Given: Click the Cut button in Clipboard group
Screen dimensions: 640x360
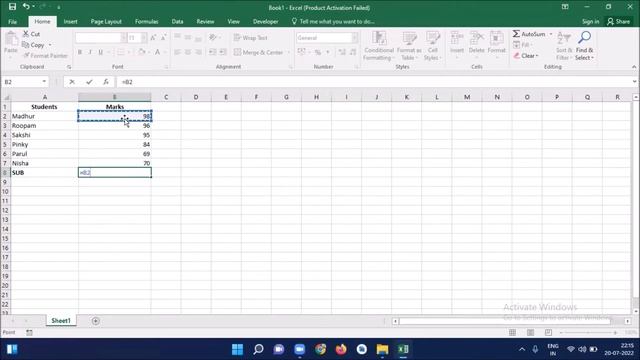Looking at the screenshot, I should pyautogui.click(x=31, y=34).
